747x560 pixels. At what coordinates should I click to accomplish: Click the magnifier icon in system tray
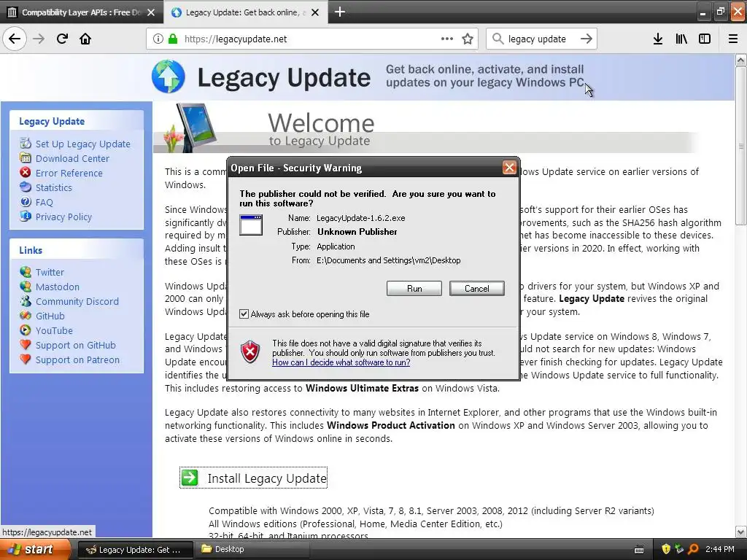693,549
